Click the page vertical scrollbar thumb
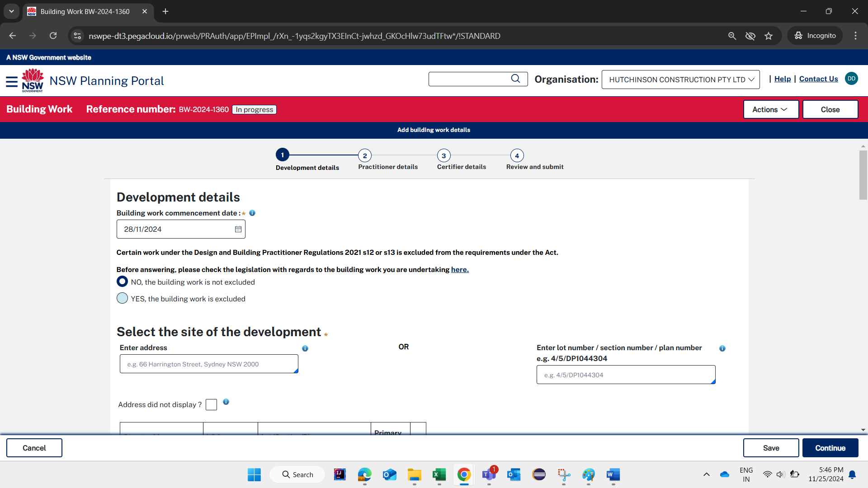Viewport: 868px width, 488px height. click(863, 175)
